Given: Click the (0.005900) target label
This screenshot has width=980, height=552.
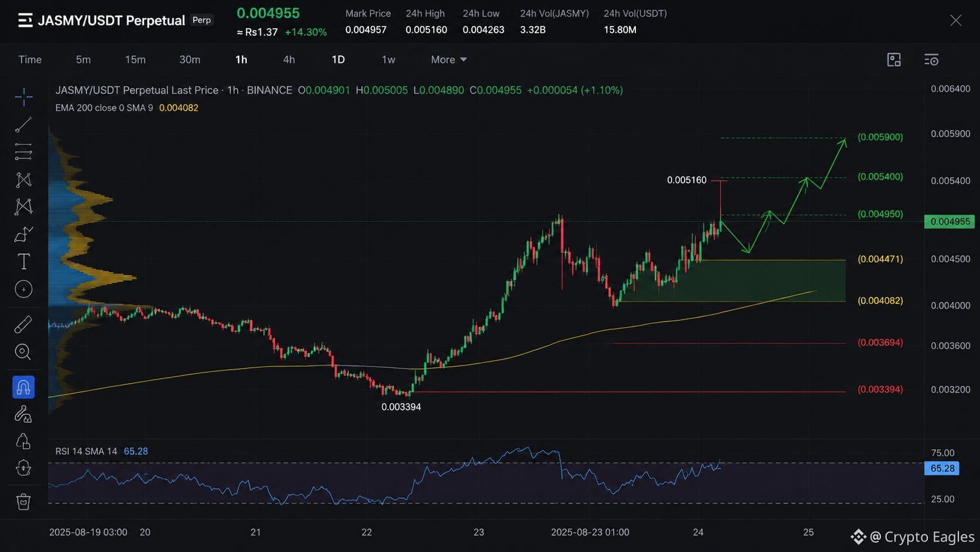Looking at the screenshot, I should 880,137.
